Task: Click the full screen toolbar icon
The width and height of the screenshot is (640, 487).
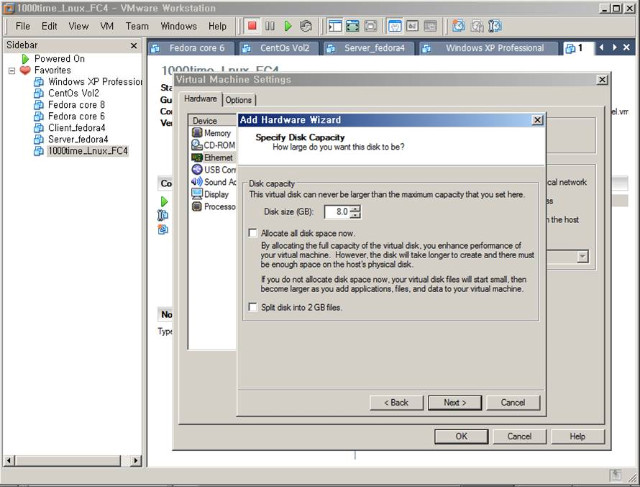Action: pyautogui.click(x=352, y=26)
